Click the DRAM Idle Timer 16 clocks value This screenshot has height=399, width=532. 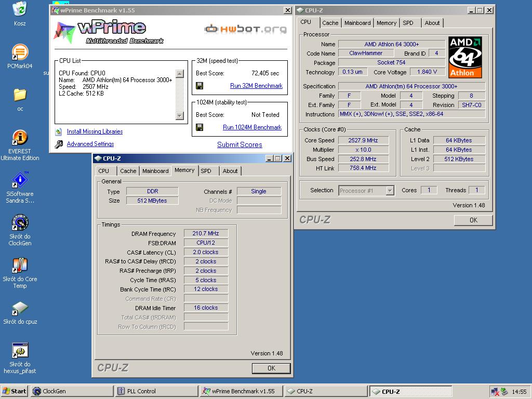click(x=206, y=308)
